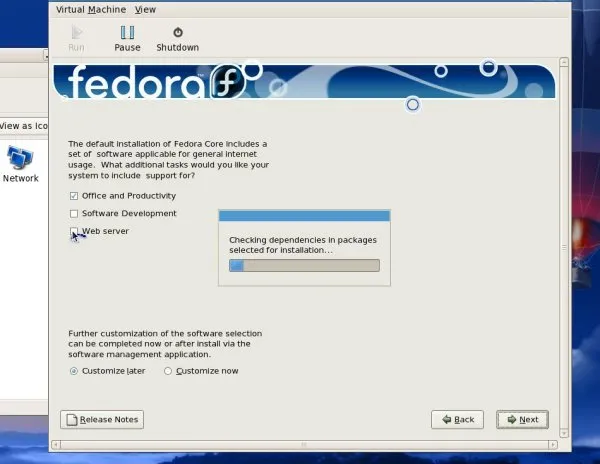
Task: Click the vertical scrollbar down arrow
Action: click(x=564, y=433)
